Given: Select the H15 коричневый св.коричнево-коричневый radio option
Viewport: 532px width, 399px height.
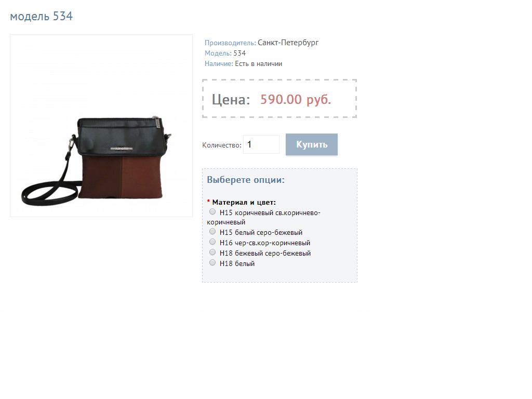Looking at the screenshot, I should tap(212, 212).
